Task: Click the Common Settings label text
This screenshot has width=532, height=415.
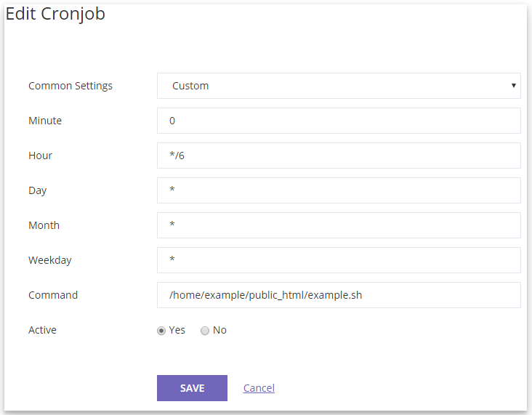Action: [x=70, y=86]
